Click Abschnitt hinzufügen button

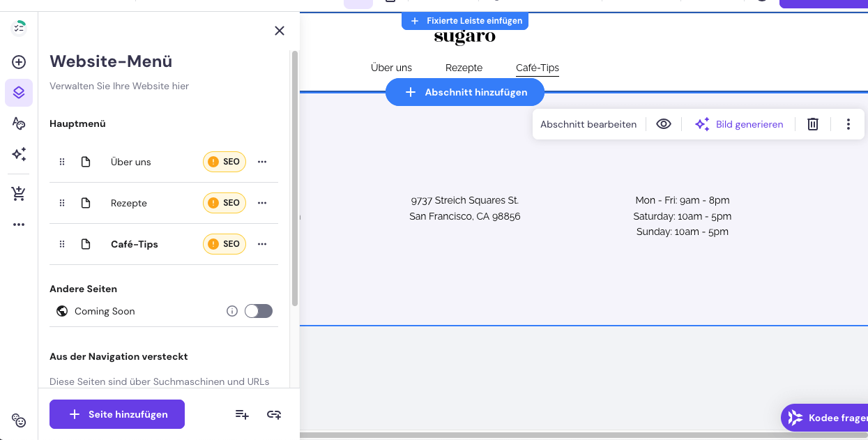(465, 92)
